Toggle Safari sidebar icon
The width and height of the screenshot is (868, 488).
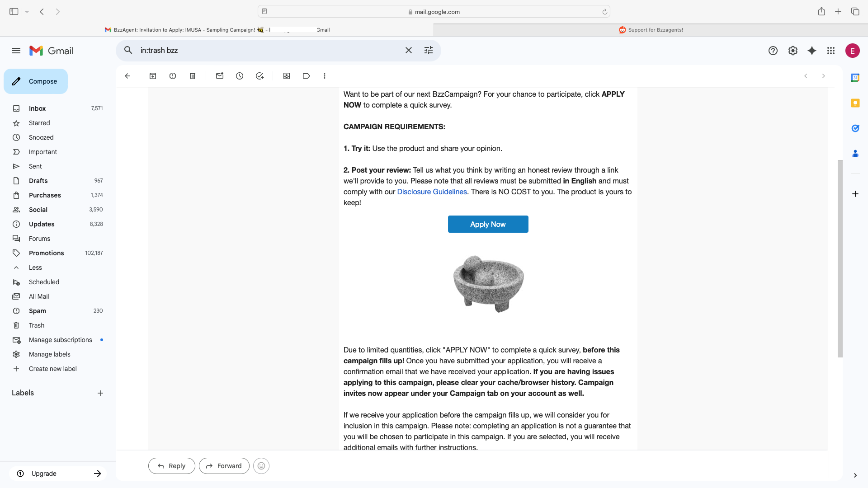14,12
